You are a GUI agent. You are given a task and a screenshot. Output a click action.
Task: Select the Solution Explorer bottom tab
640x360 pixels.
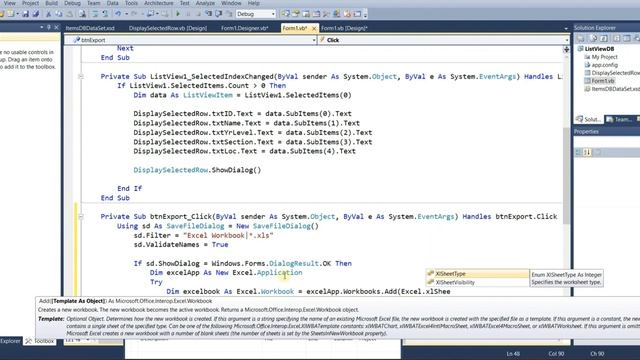point(589,120)
